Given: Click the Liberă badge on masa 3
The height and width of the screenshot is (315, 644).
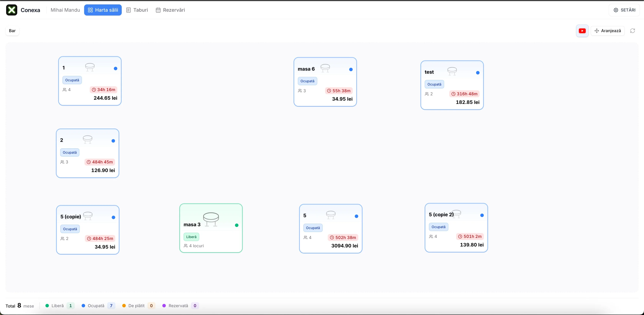Looking at the screenshot, I should click(x=191, y=237).
